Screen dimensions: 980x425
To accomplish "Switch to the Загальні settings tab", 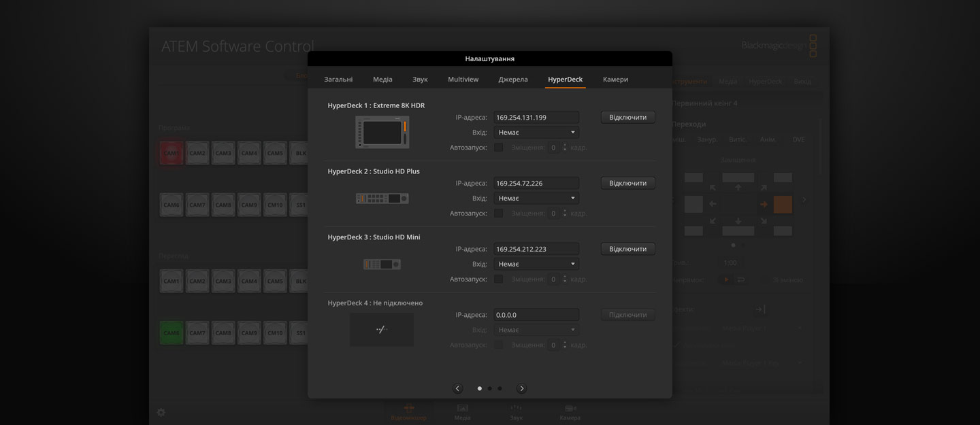I will click(x=338, y=79).
